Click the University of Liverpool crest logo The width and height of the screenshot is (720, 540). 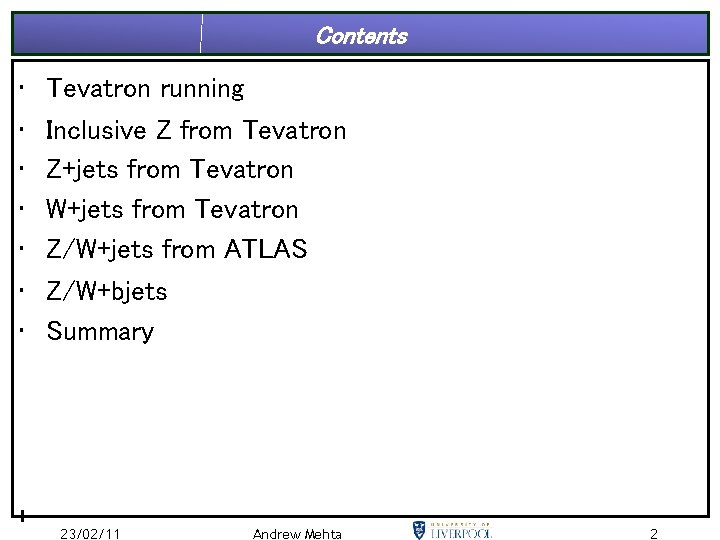418,530
